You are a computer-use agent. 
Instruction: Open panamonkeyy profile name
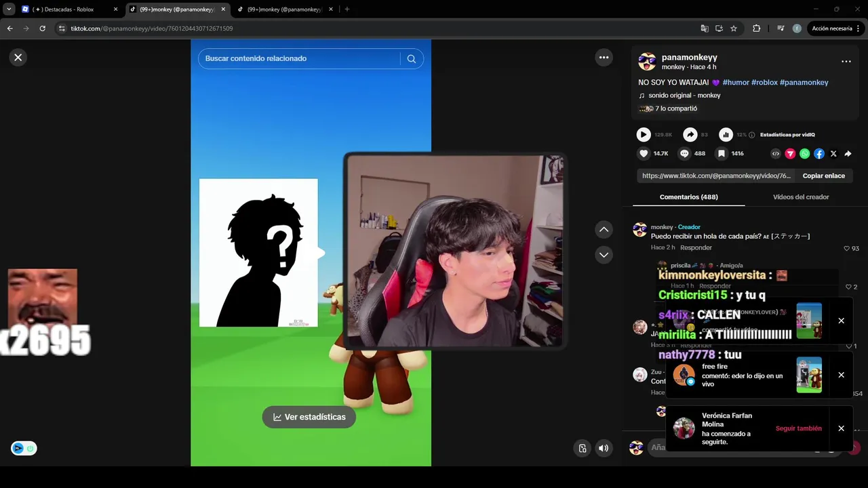coord(689,58)
